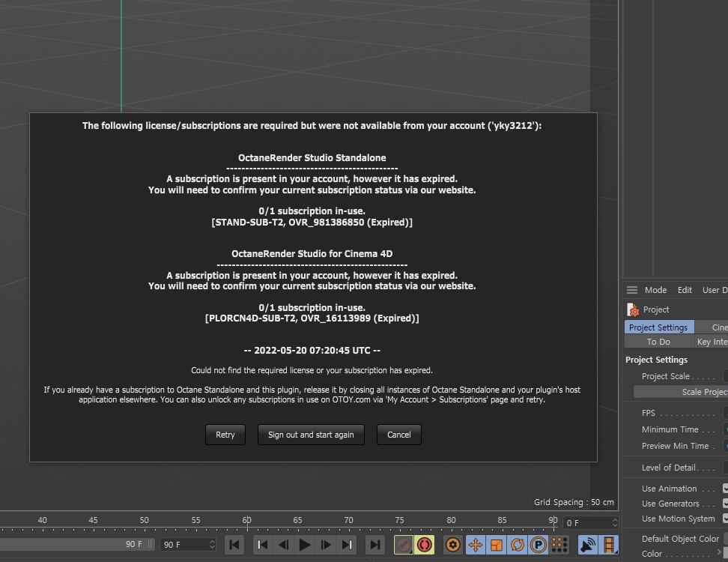Expand the Color parameter arrow

[x=720, y=552]
